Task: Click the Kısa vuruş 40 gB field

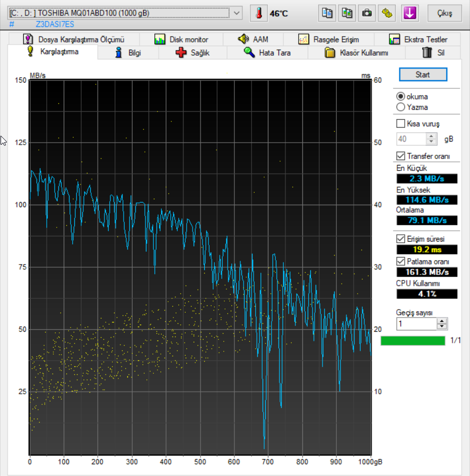Action: click(411, 139)
